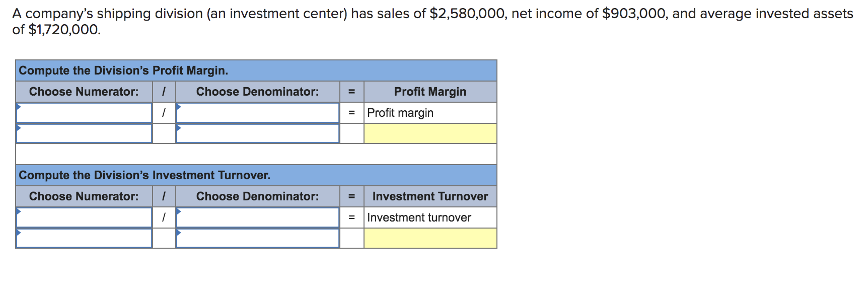Click the Choose Numerator column header
Viewport: 868px width, 293px height.
(84, 92)
